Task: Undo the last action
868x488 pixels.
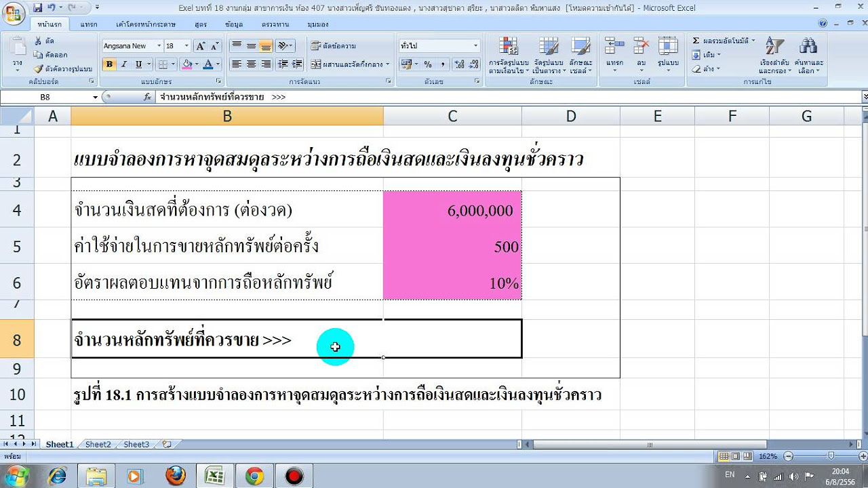Action: click(51, 7)
